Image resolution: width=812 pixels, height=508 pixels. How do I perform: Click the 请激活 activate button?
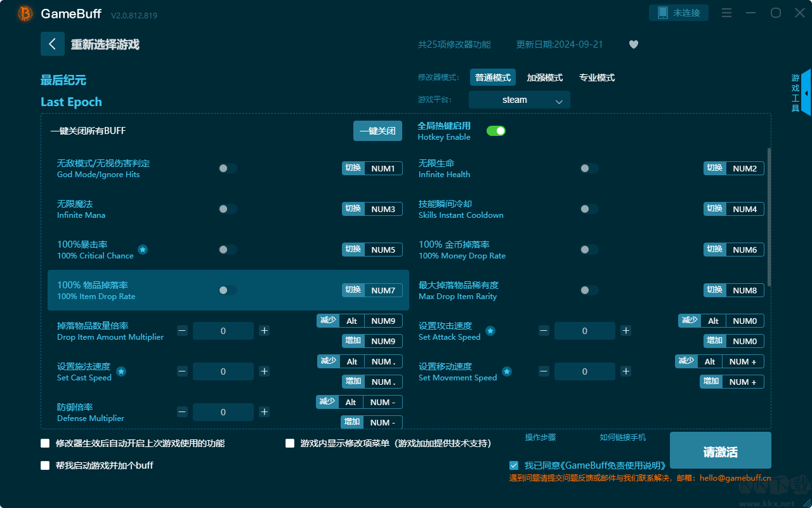(721, 451)
